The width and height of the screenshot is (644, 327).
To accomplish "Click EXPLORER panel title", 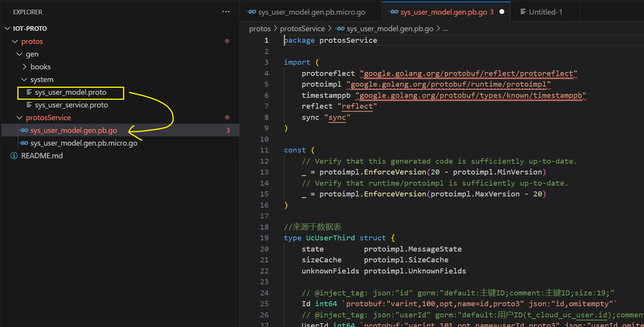I will coord(28,12).
